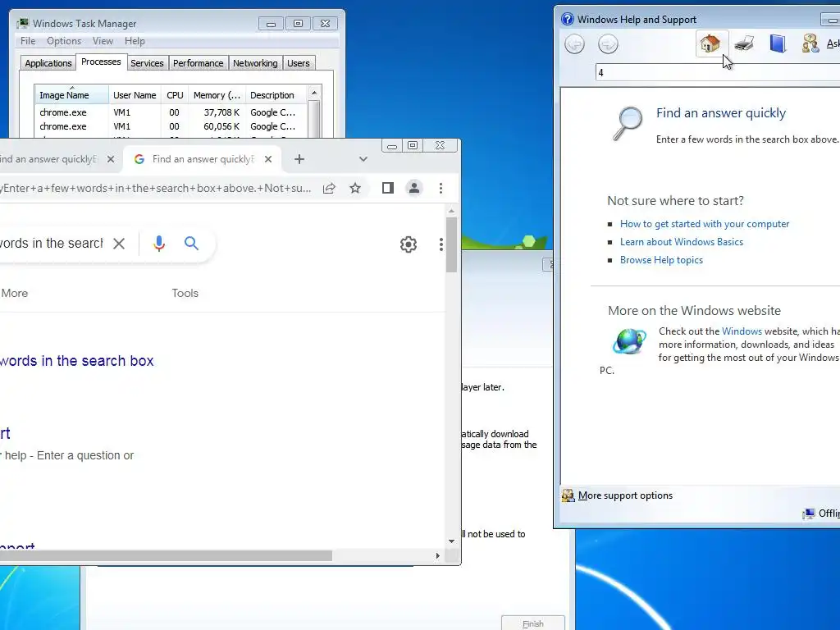840x630 pixels.
Task: Click the magnifying glass icon beside Find an answer quickly
Action: pyautogui.click(x=628, y=124)
